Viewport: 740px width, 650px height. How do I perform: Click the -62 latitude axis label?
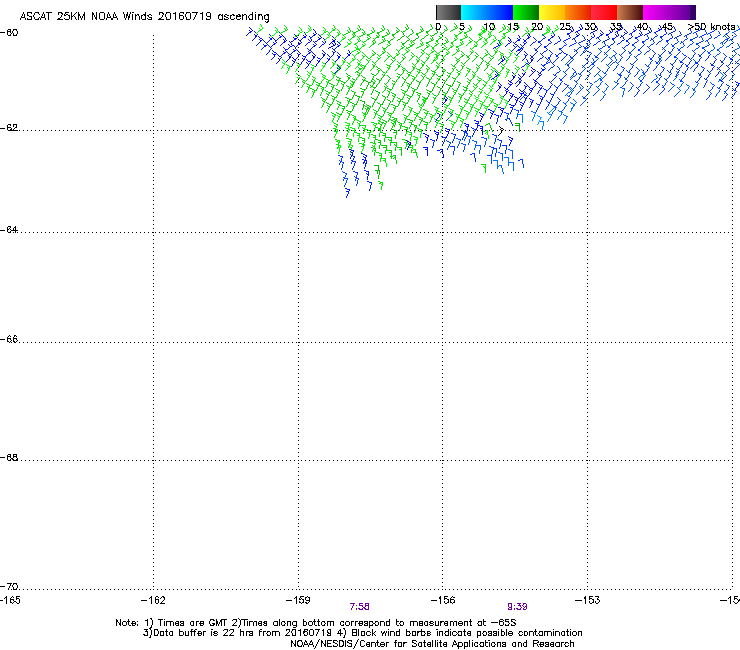tap(9, 128)
